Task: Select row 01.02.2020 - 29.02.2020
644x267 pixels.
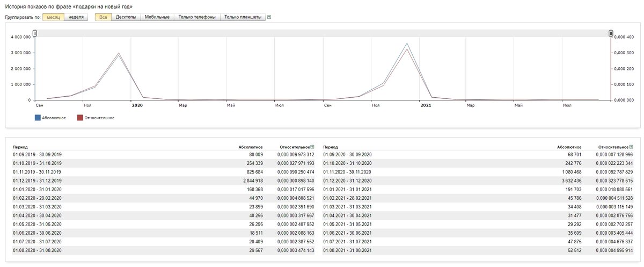Action: [x=164, y=198]
